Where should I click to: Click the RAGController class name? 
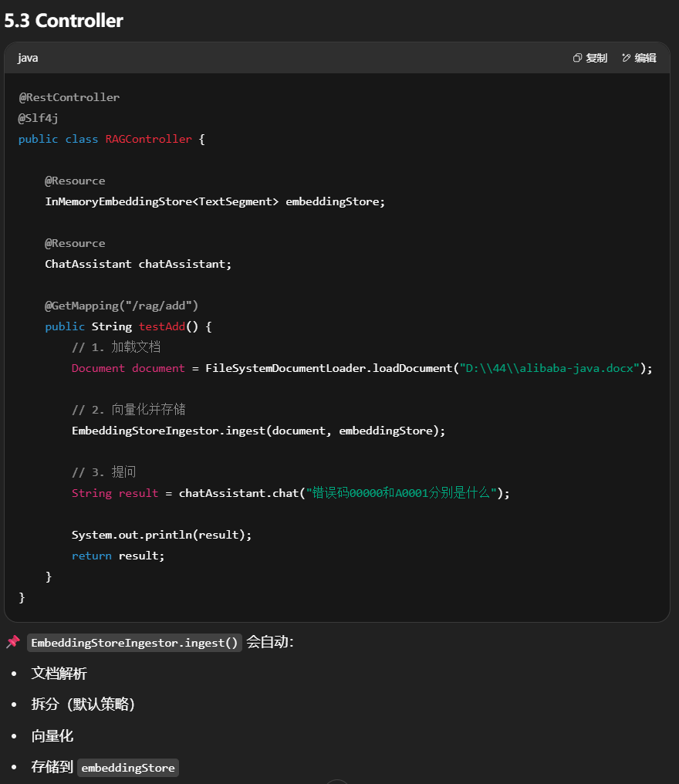pyautogui.click(x=148, y=139)
